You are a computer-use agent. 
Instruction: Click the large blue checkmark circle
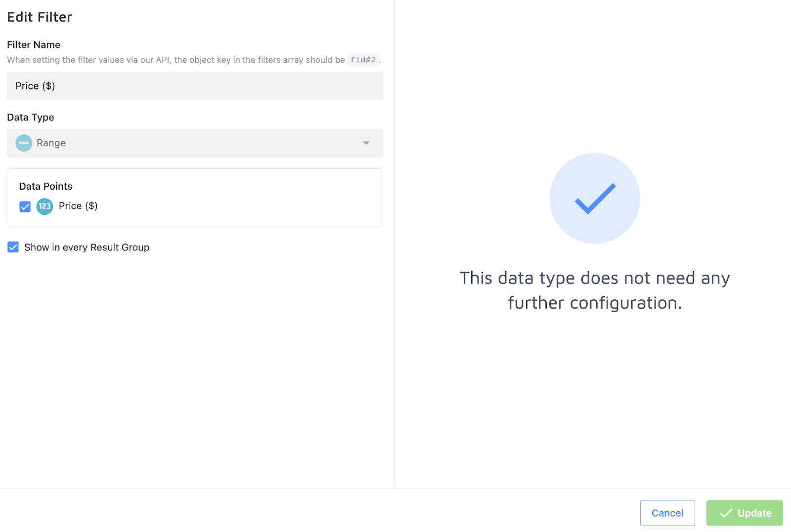(594, 198)
